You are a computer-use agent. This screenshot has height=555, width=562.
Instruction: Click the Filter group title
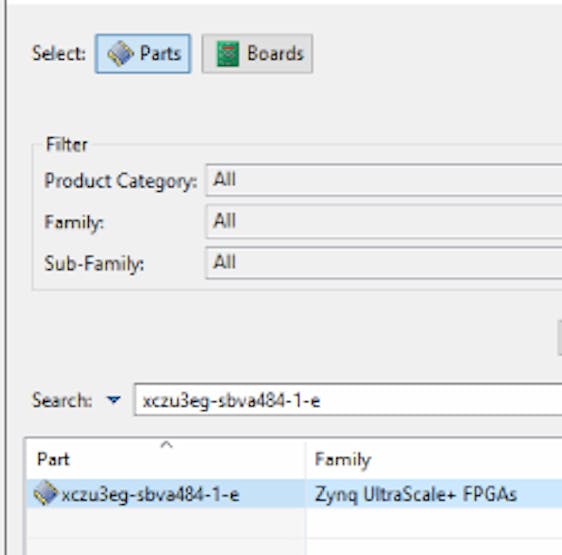[67, 144]
